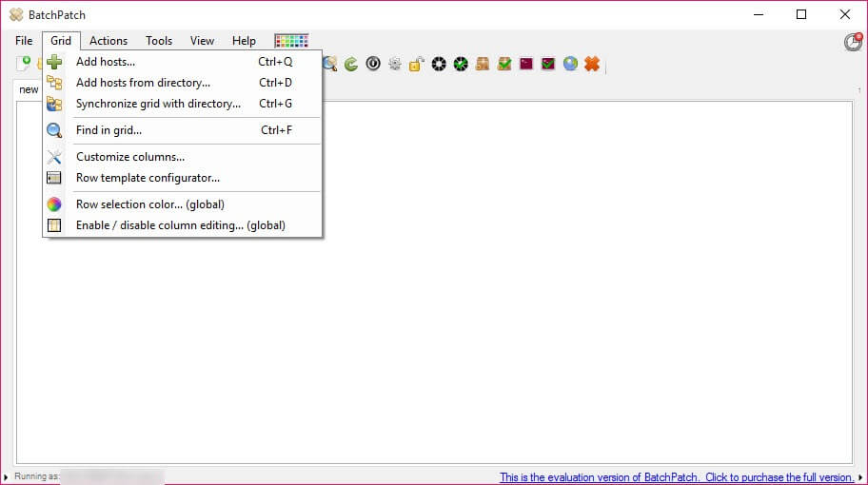Select the 'new' grid tab
Screen dimensions: 868x485
[x=29, y=89]
